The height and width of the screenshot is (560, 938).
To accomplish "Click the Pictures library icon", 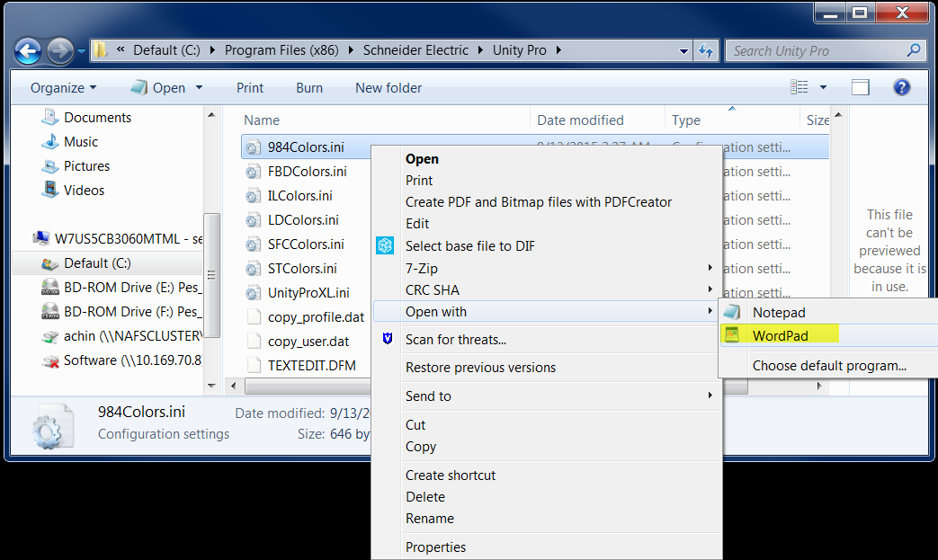I will [x=50, y=166].
